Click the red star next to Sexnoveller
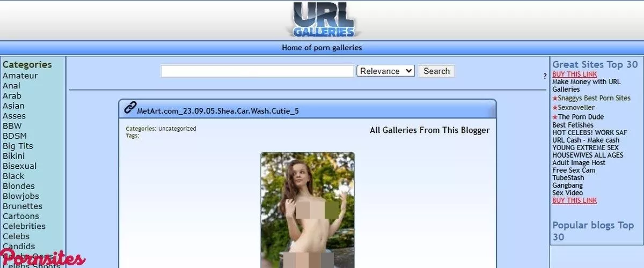This screenshot has height=268, width=644. [555, 108]
